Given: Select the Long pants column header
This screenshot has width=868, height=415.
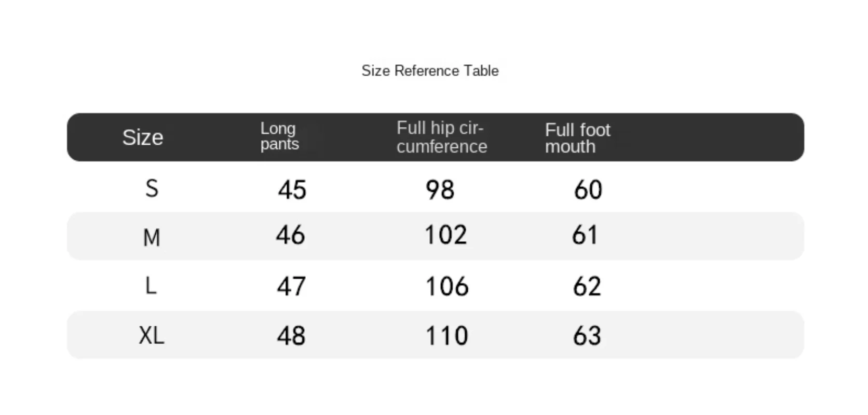Looking at the screenshot, I should (279, 136).
